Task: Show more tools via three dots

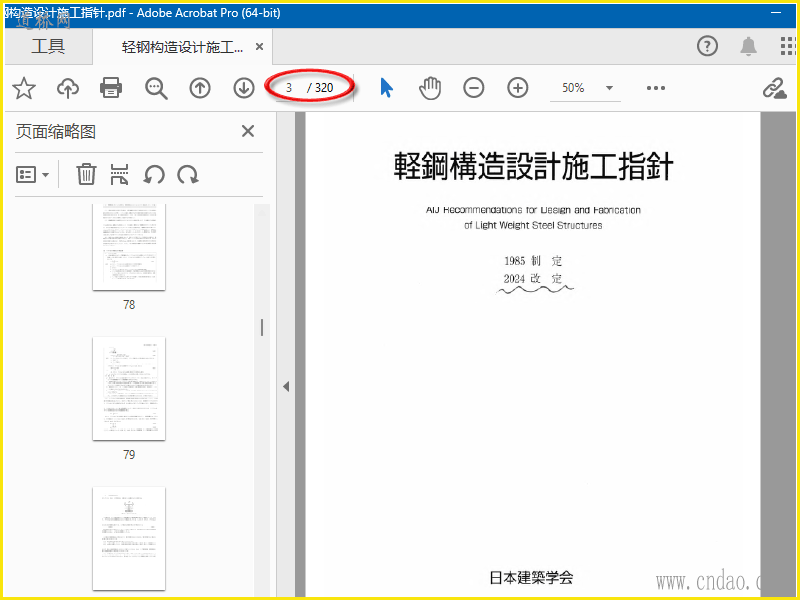Action: pos(656,88)
